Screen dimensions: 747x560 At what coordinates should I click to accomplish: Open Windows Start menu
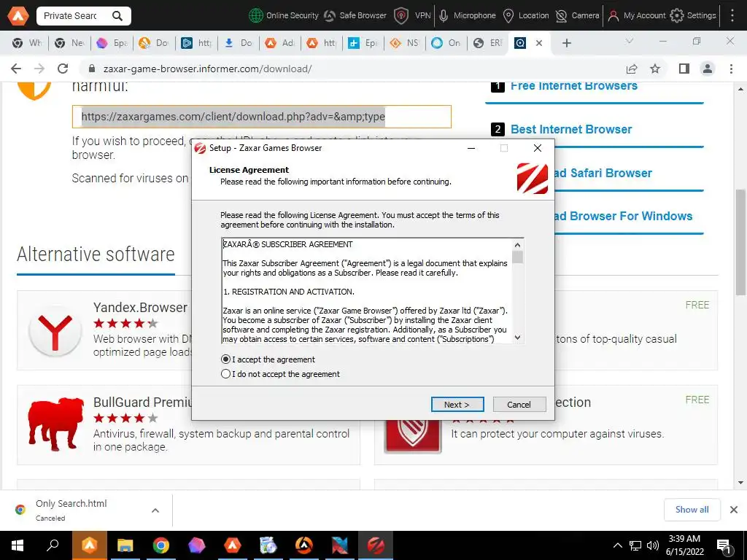pos(18,545)
